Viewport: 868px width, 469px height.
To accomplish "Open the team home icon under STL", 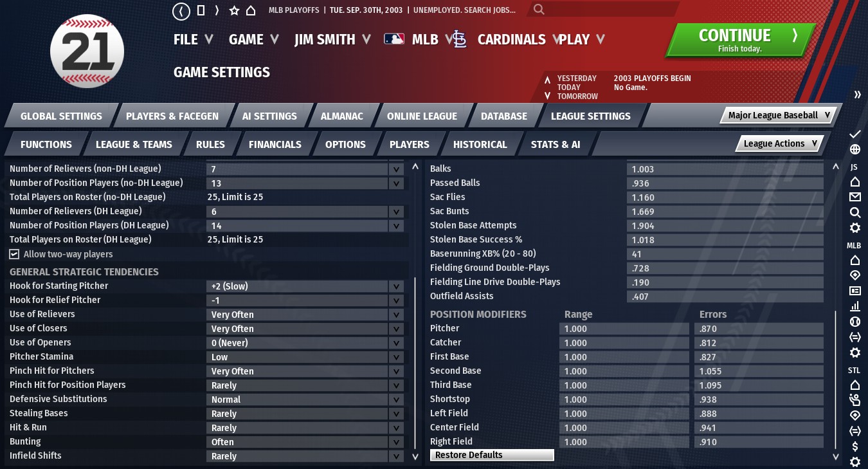I will tap(854, 385).
